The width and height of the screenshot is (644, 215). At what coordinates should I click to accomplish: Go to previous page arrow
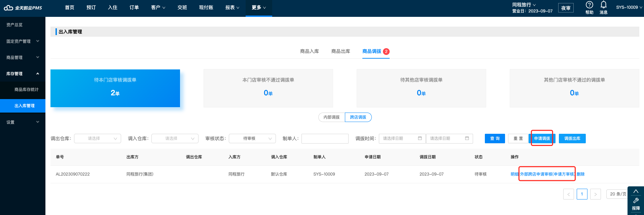click(569, 194)
